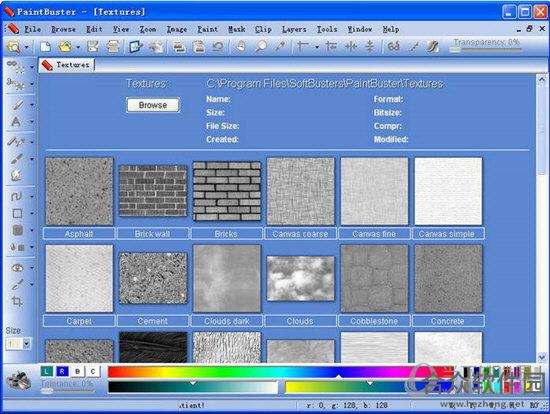Expand the open folder icon dropdown arrow
The height and width of the screenshot is (414, 550).
[78, 47]
